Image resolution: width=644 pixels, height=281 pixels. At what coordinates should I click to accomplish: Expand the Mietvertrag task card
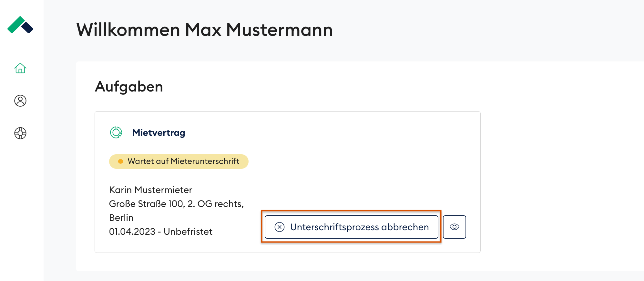point(287,181)
